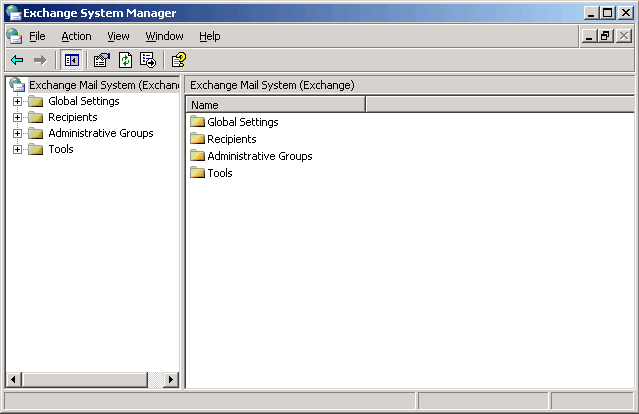Click Administrative Groups folder icon in list pane
Viewport: 639px width, 414px height.
click(197, 156)
